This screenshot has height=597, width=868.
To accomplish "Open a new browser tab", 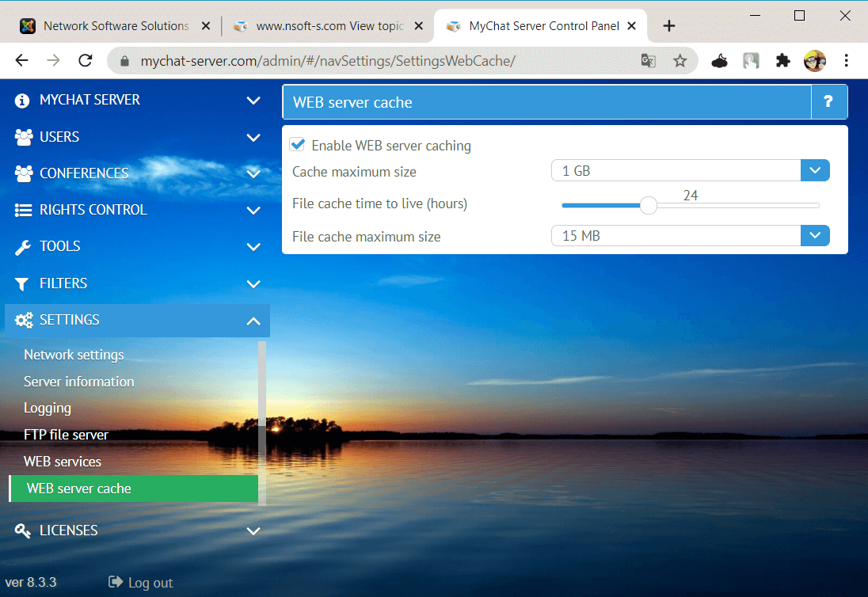I will (668, 26).
